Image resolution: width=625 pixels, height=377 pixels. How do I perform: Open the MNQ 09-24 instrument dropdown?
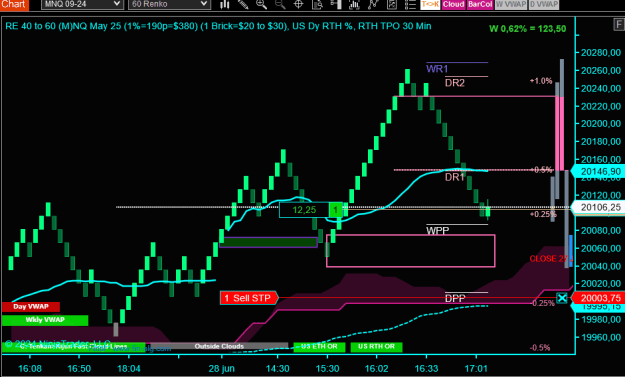click(82, 4)
